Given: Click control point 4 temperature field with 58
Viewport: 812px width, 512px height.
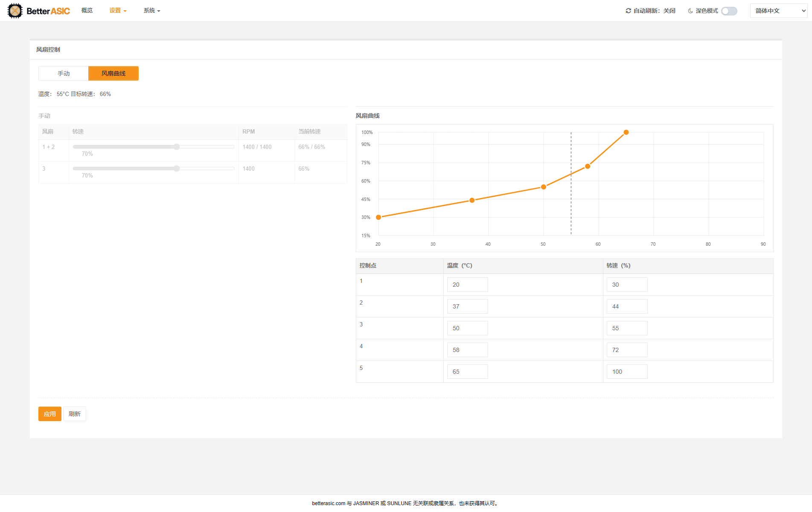Looking at the screenshot, I should [467, 350].
